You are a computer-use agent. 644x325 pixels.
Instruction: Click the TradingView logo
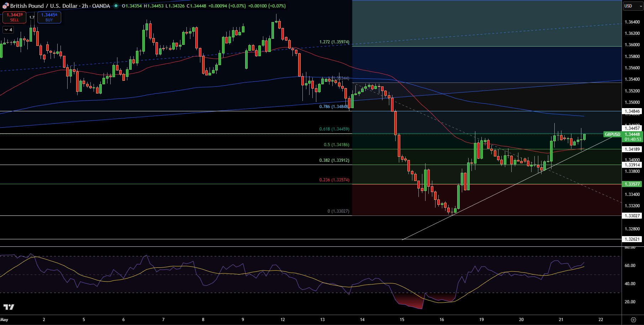coord(9,307)
